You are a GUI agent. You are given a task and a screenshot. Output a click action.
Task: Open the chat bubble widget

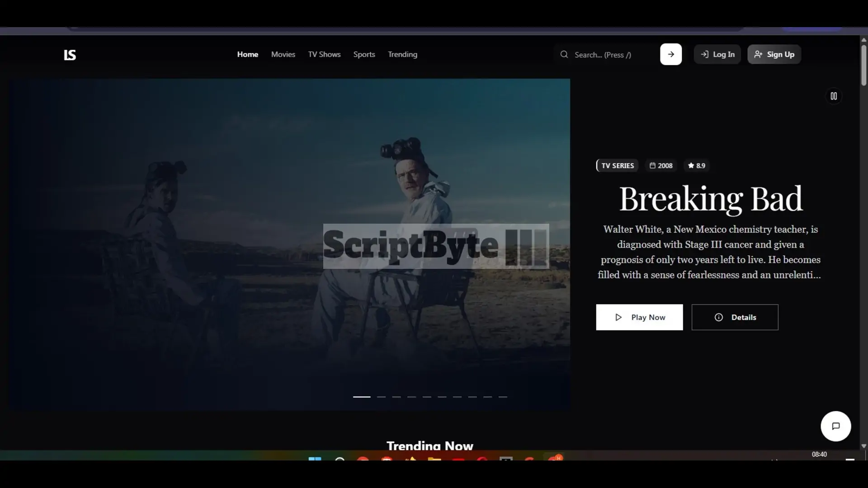835,426
